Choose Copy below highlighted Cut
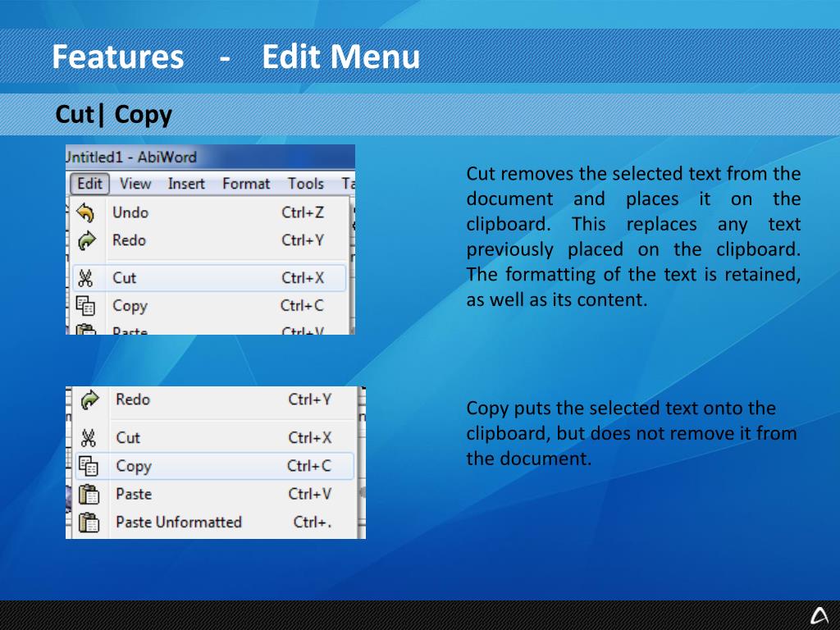 (x=211, y=306)
